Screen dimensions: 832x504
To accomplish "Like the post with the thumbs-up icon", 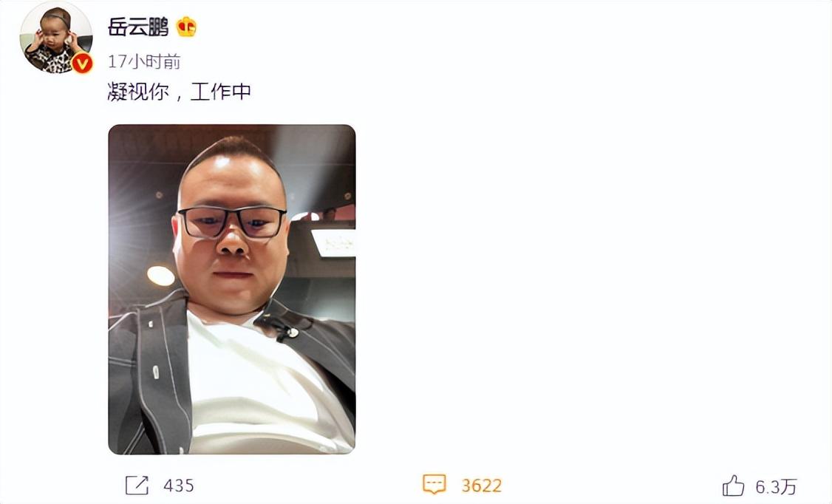I will click(x=733, y=486).
